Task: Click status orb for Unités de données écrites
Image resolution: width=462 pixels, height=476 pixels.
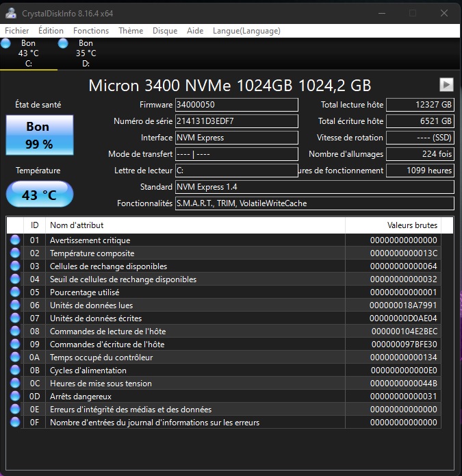Action: (x=15, y=318)
